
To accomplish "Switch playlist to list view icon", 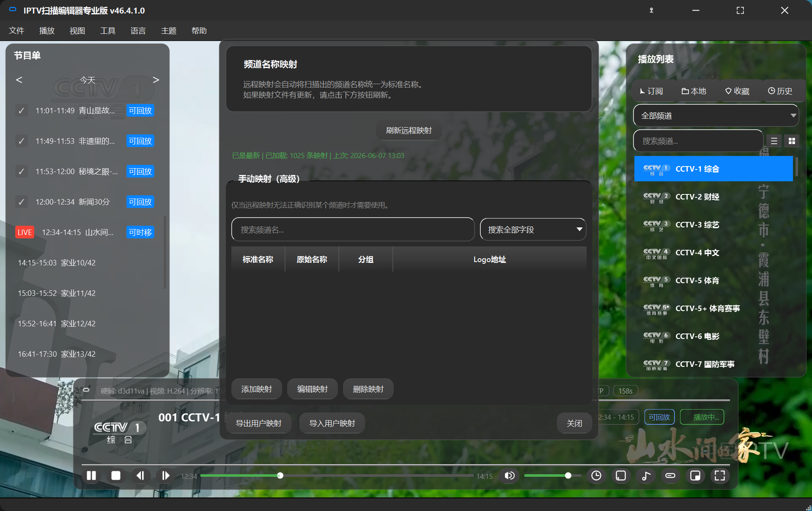I will click(774, 141).
